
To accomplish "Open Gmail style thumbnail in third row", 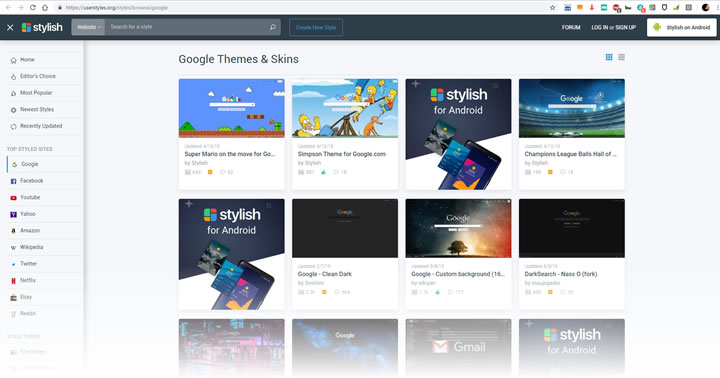I will [x=458, y=347].
